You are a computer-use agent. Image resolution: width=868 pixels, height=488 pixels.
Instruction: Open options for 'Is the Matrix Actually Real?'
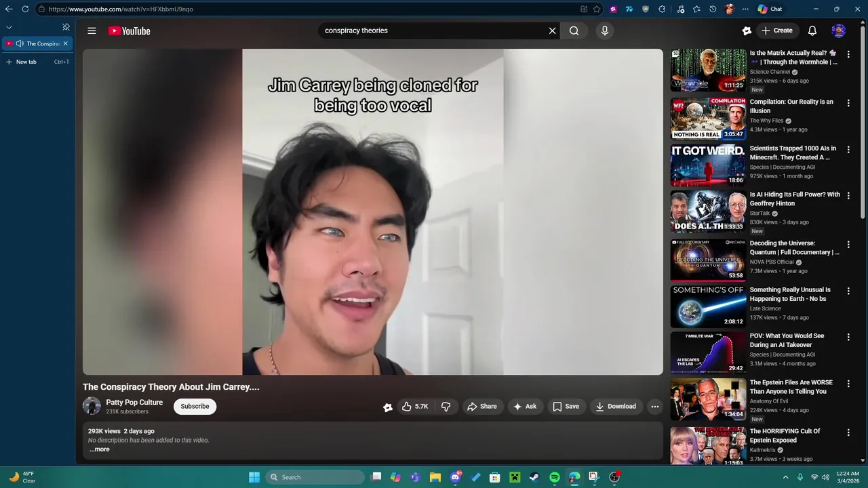[848, 54]
